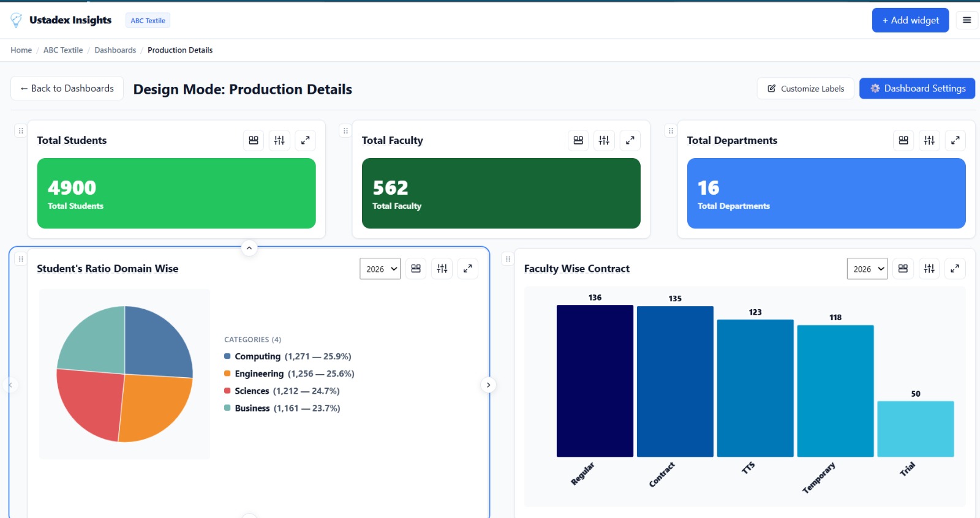
Task: Open layout options for Total Students widget
Action: point(254,140)
